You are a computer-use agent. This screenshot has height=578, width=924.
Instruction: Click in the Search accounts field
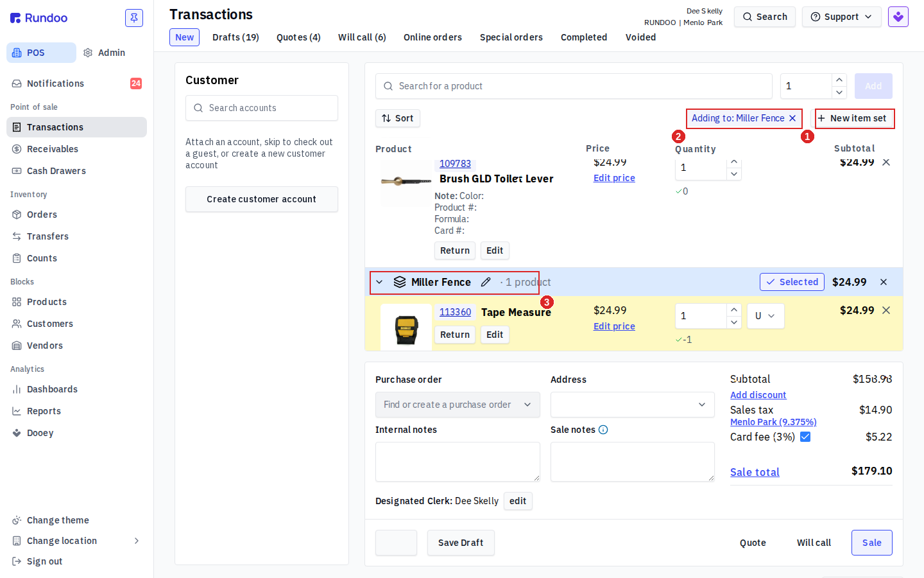click(x=262, y=108)
